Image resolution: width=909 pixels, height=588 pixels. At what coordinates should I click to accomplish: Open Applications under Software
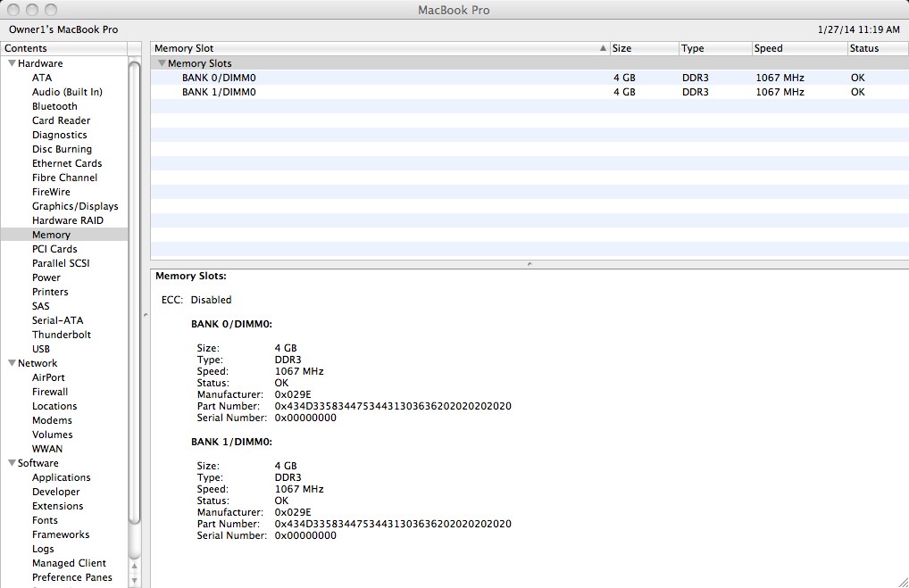coord(61,477)
